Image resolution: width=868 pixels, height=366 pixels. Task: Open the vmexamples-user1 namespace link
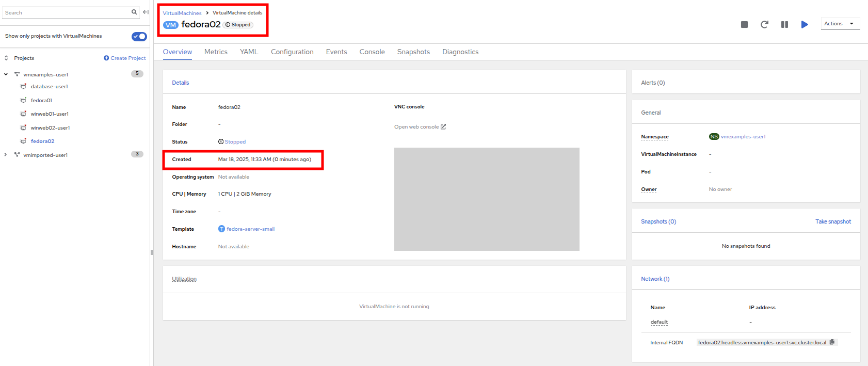(743, 137)
